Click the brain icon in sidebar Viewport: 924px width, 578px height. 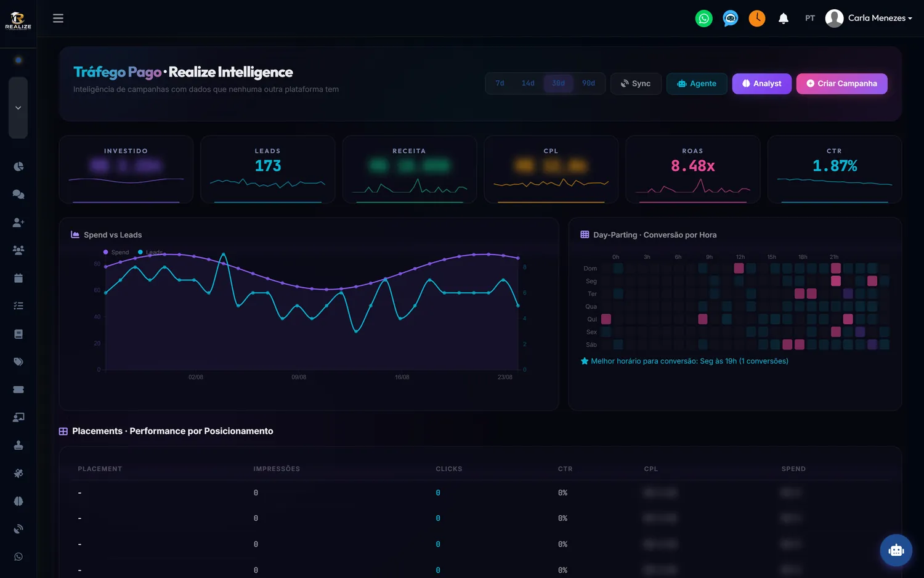click(18, 501)
